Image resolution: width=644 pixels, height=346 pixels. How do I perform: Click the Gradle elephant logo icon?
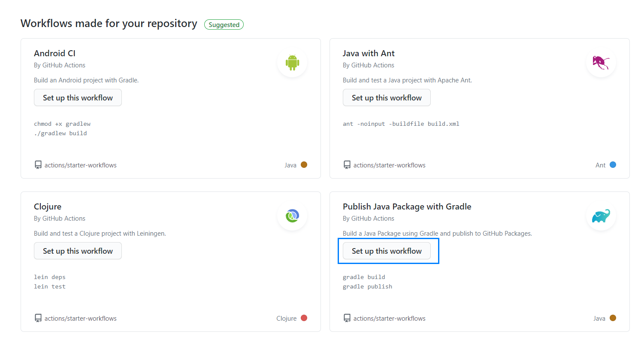(601, 216)
